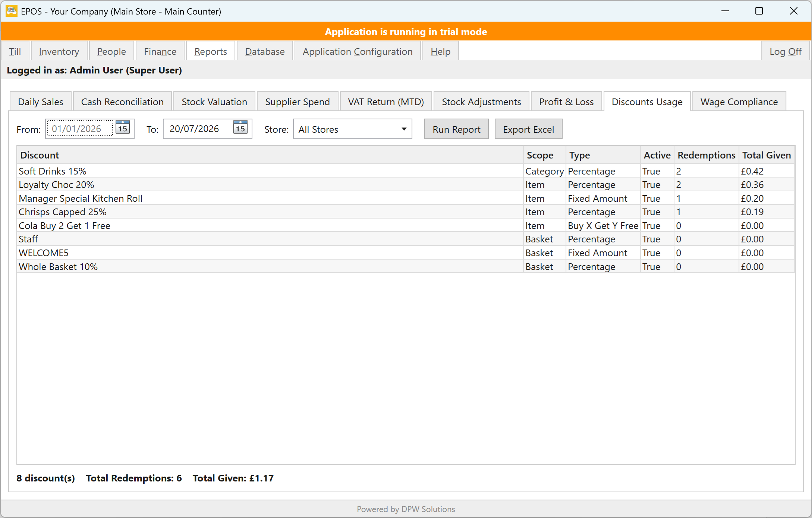Screen dimensions: 812x518
Task: Open the Application Configuration menu
Action: 358,51
